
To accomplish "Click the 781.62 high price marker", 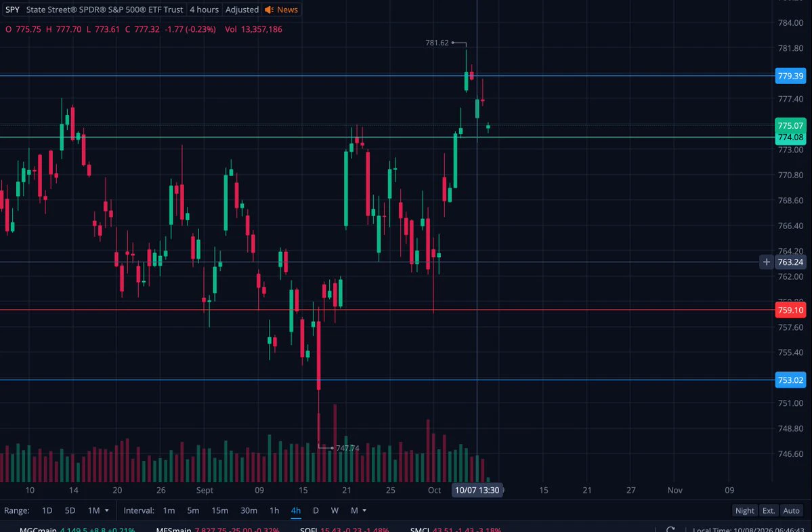I will pyautogui.click(x=437, y=43).
